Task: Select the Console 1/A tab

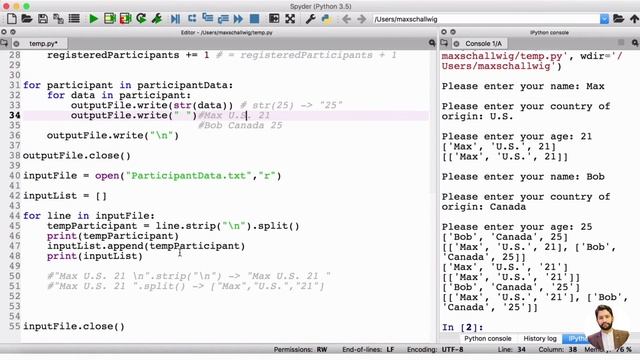Action: coord(483,43)
